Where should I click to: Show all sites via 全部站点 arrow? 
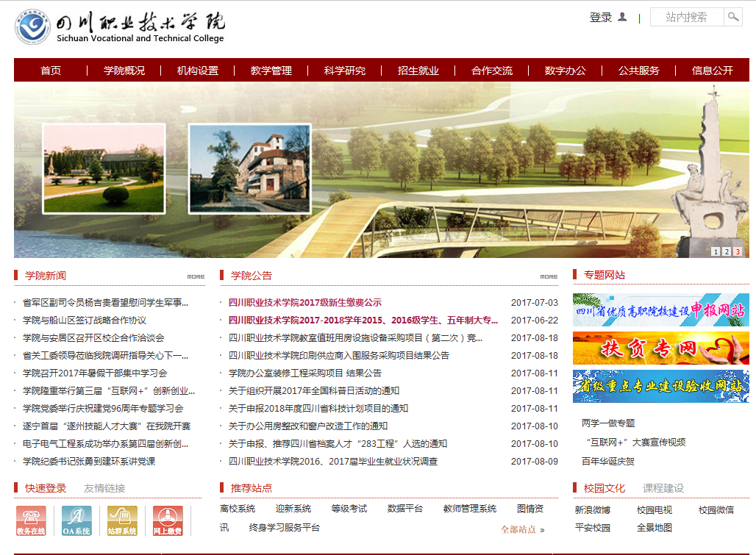pyautogui.click(x=523, y=529)
